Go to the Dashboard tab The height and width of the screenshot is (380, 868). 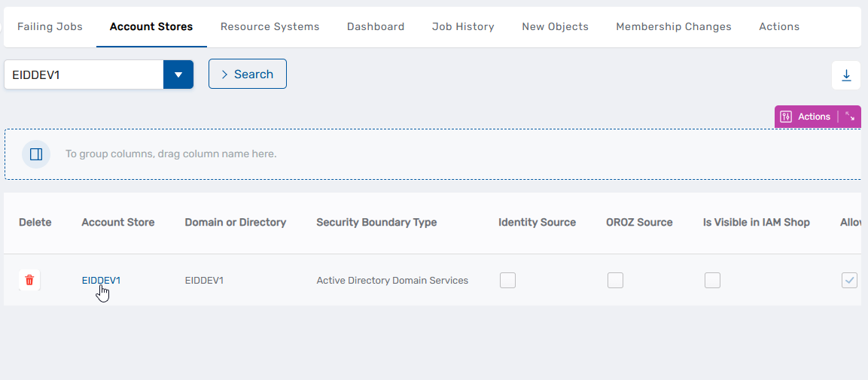(376, 26)
